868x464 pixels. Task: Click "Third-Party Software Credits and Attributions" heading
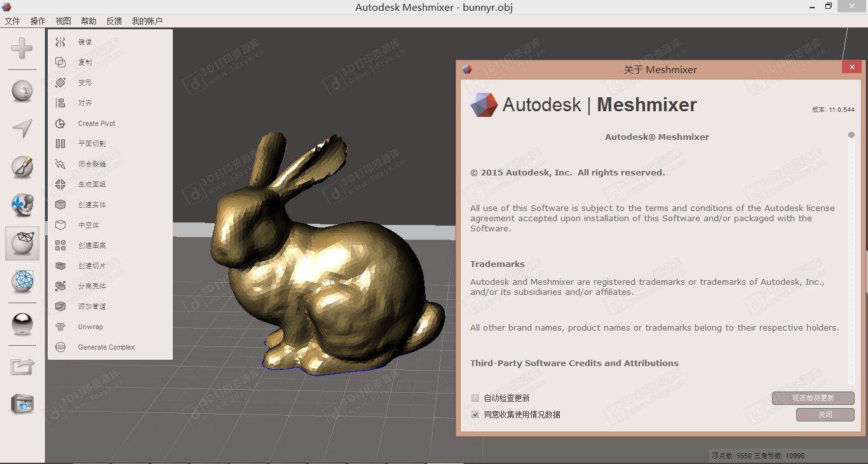(574, 363)
